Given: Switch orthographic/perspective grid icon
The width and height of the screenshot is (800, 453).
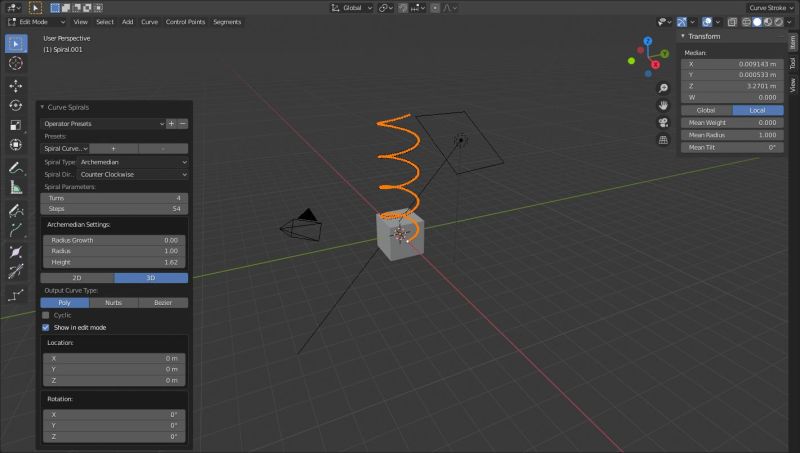Looking at the screenshot, I should click(663, 140).
